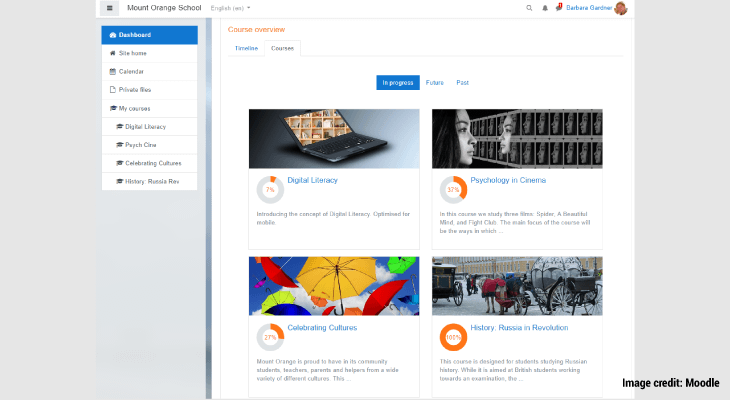Open the Psychology in Cinema course link
Image resolution: width=730 pixels, height=400 pixels.
[x=508, y=180]
